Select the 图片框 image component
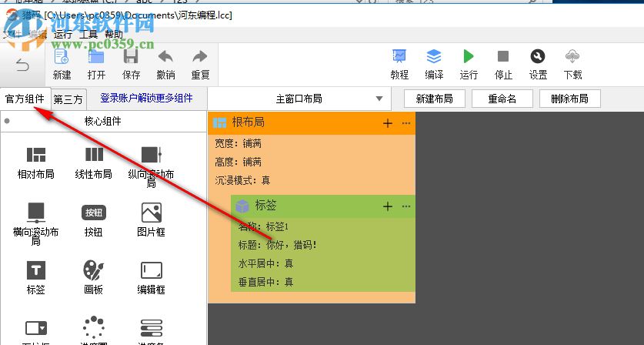 (151, 220)
